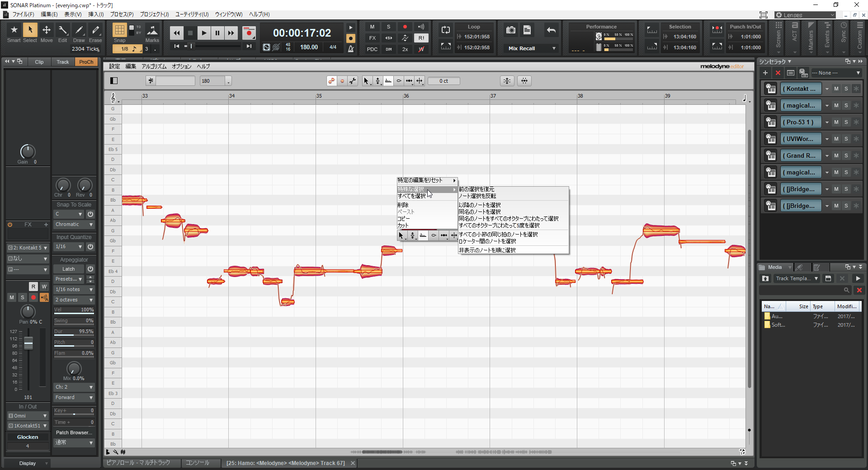The width and height of the screenshot is (868, 470).
Task: Toggle the Loop on/off icon
Action: click(446, 30)
